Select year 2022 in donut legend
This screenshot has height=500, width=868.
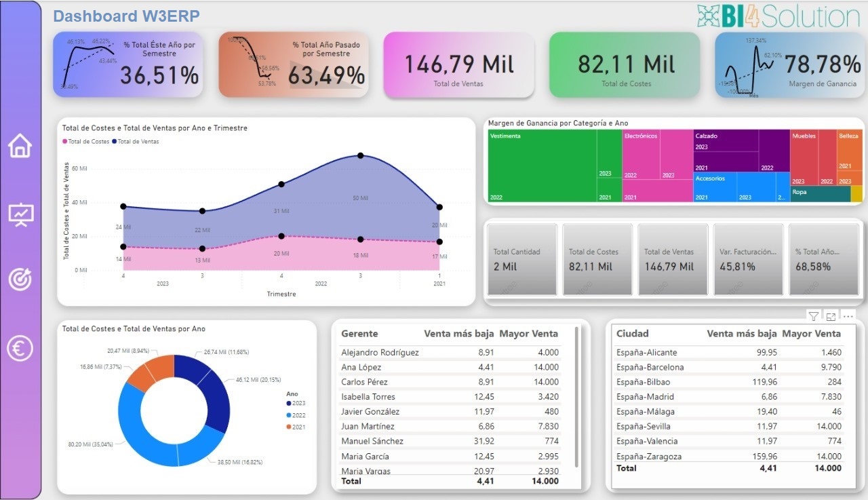coord(295,415)
